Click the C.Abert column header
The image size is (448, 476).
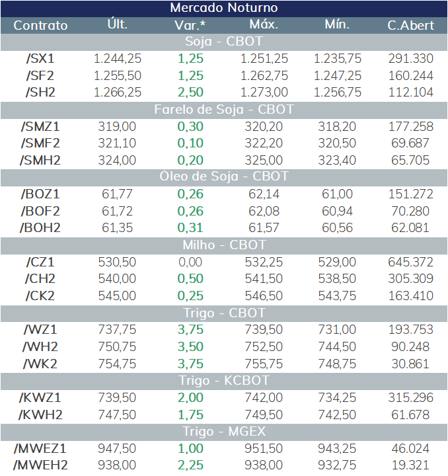(x=411, y=26)
